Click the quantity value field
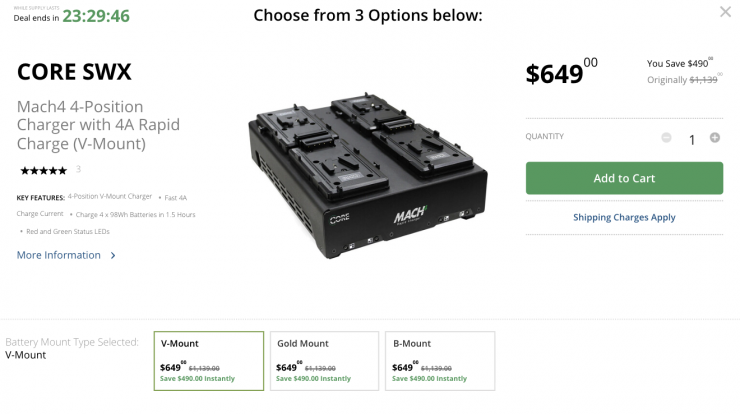740x414 pixels. point(691,139)
